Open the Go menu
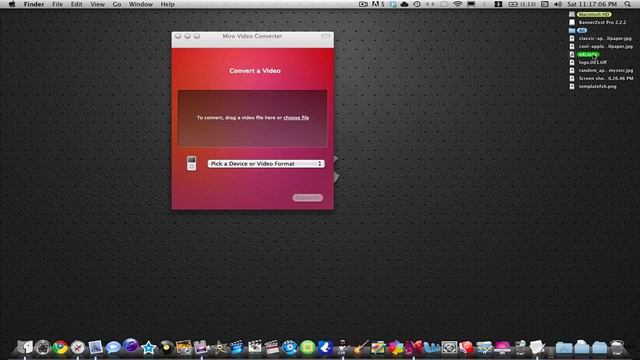The height and width of the screenshot is (360, 640). 117,4
